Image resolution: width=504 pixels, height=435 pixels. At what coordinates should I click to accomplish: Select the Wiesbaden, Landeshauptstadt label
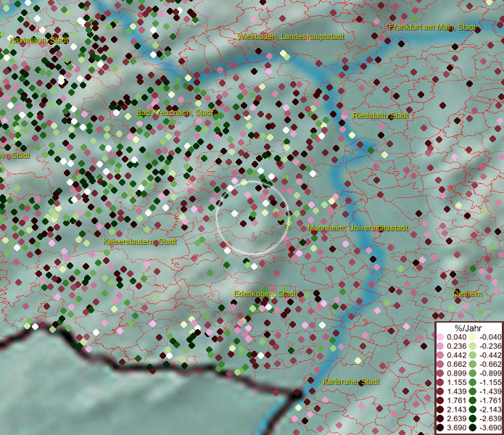pos(291,37)
